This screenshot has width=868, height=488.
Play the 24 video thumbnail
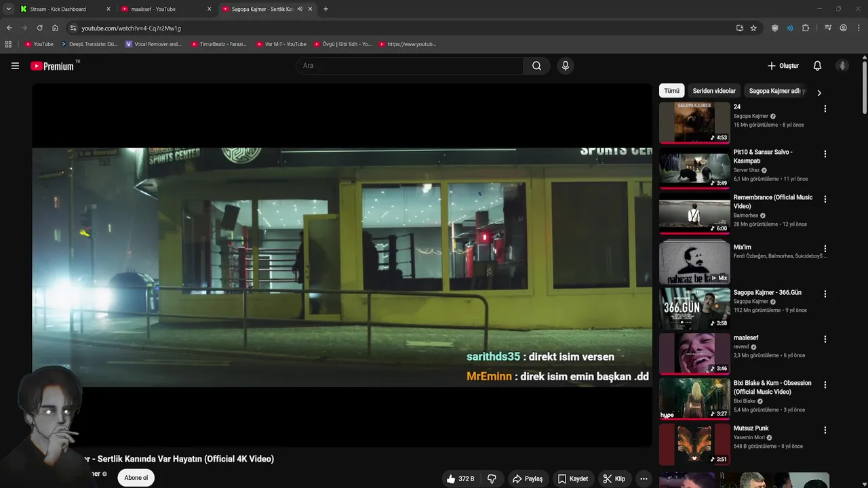click(694, 123)
